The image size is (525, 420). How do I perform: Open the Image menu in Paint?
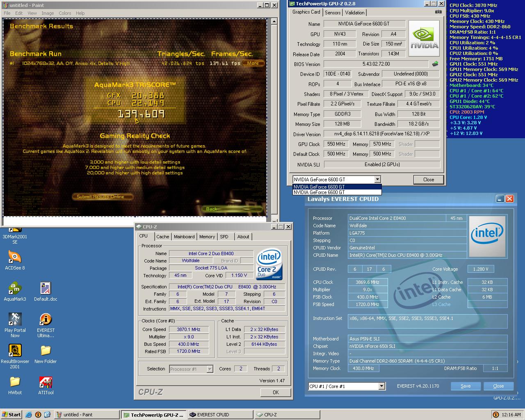point(48,13)
